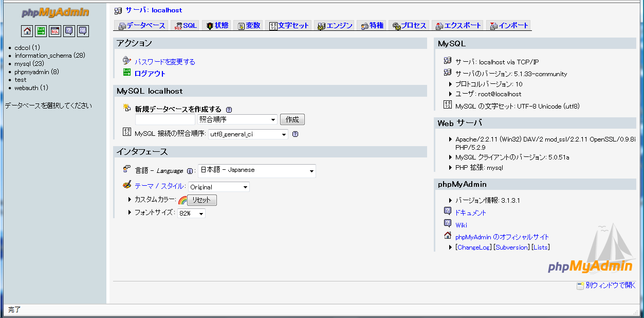This screenshot has height=318, width=644.
Task: Select the cdcol database in the sidebar
Action: [27, 47]
